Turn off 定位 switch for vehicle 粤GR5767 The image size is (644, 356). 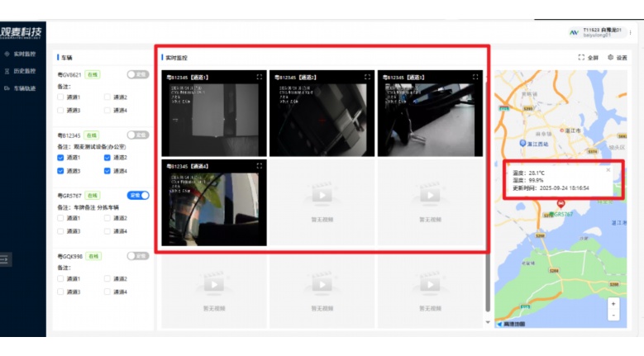point(137,195)
